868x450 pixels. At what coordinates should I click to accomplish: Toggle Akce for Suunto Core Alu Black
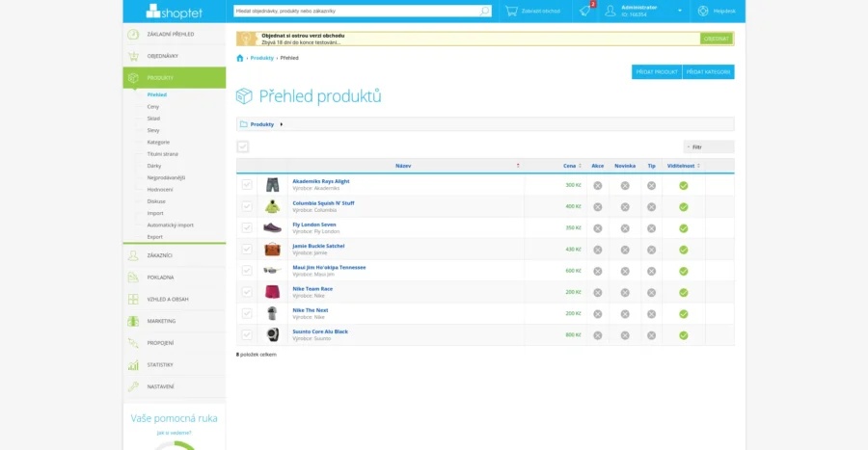(598, 335)
